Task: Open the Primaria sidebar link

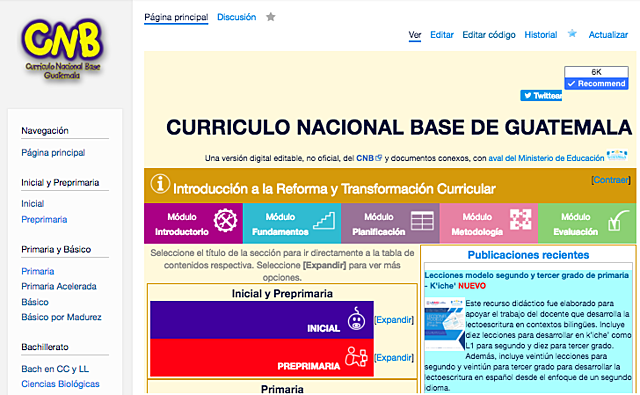Action: click(38, 271)
